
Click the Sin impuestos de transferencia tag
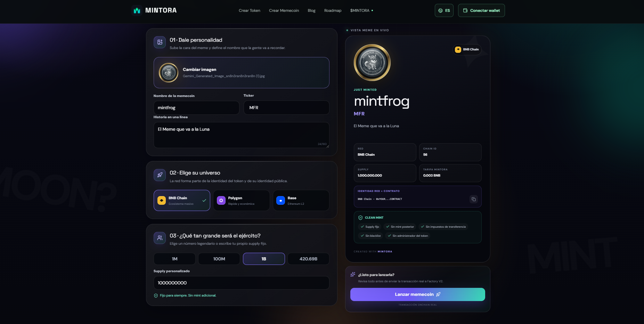[x=443, y=227]
